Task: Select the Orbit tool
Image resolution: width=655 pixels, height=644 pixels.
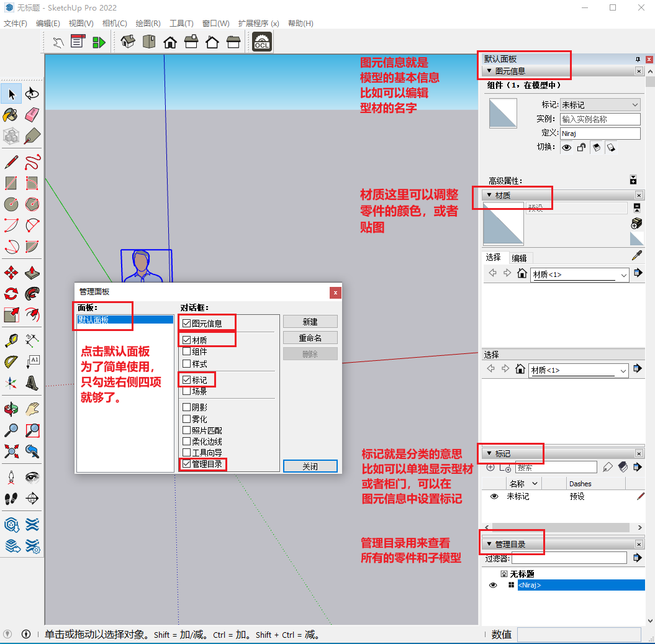Action: (11, 409)
